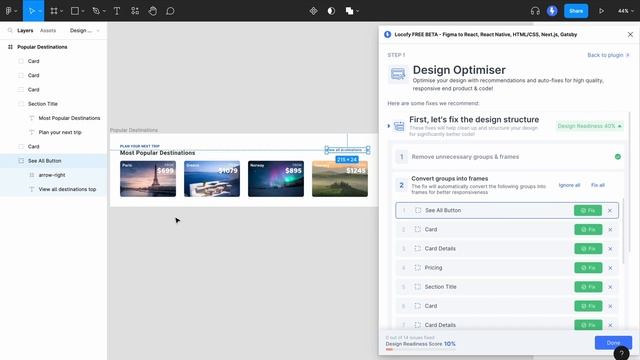
Task: Dismiss the Section Title issue
Action: click(610, 287)
